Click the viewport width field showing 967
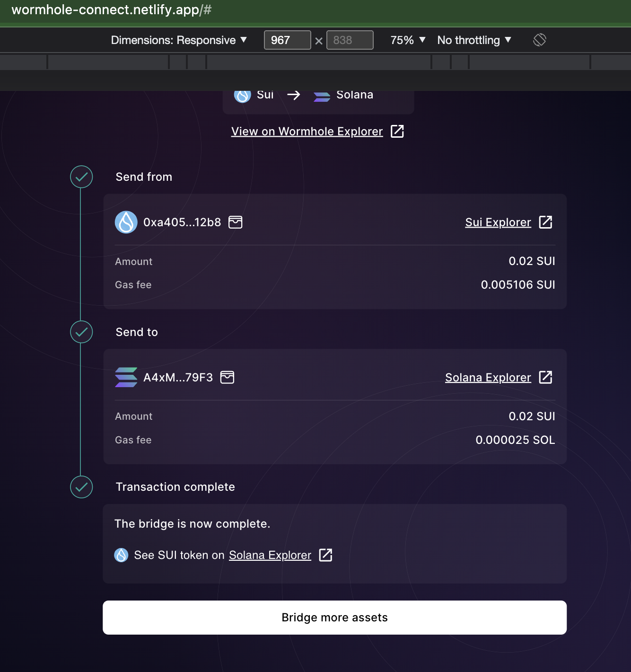The image size is (631, 672). tap(287, 40)
